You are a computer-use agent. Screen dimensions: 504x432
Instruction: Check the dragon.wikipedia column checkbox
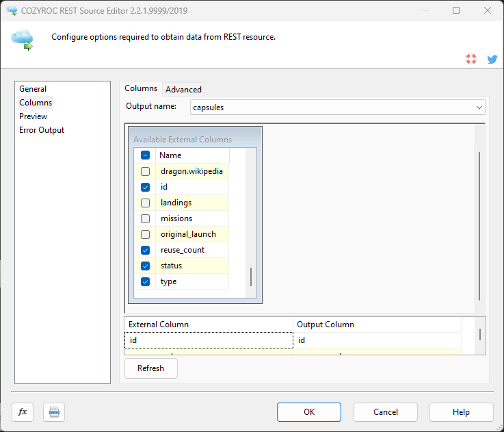tap(145, 171)
